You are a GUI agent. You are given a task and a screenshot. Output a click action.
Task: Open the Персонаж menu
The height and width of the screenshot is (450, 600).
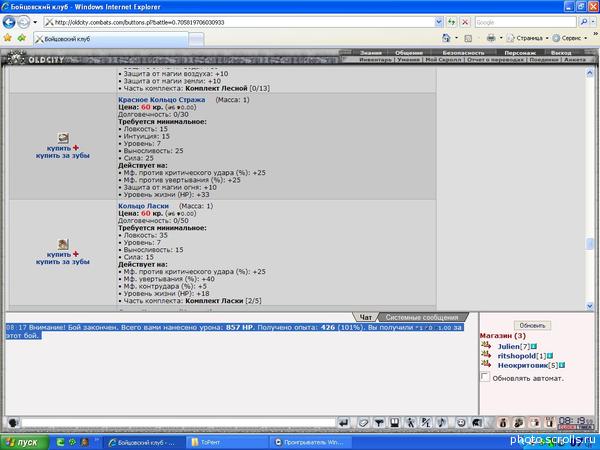tap(520, 53)
